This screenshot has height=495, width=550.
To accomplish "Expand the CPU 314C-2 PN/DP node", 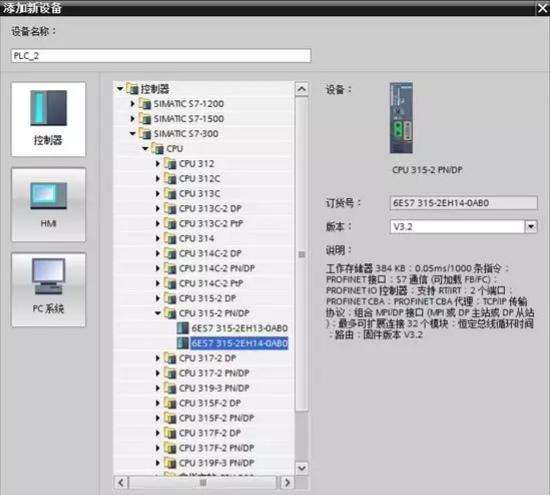I will point(158,268).
